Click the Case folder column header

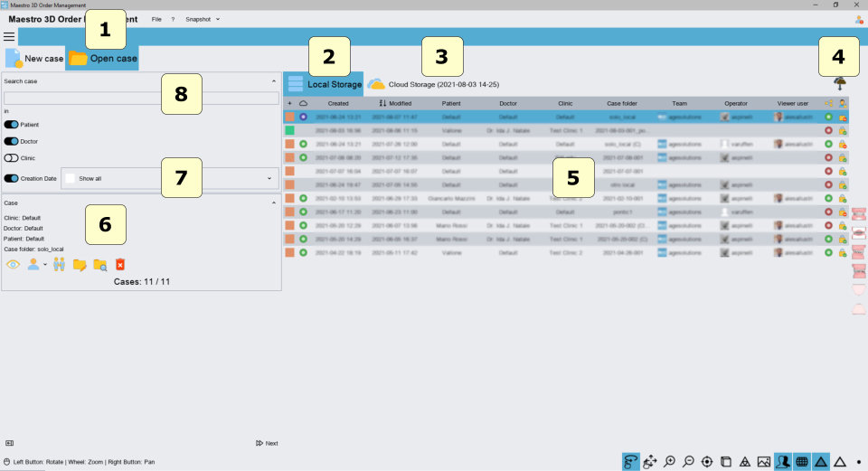click(622, 103)
